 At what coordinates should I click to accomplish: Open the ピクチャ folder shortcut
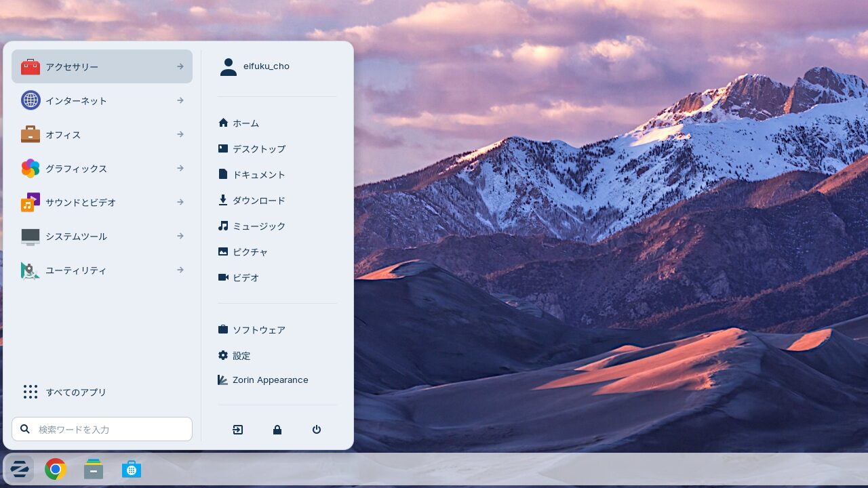click(250, 252)
